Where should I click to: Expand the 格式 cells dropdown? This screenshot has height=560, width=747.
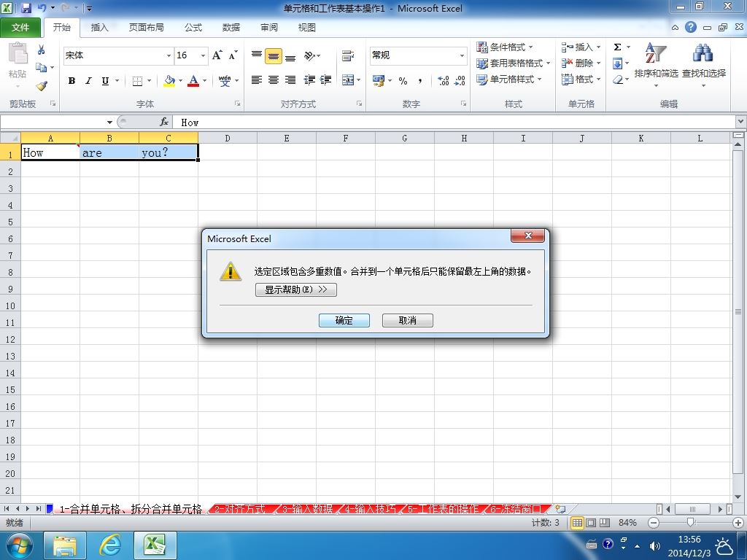click(598, 79)
